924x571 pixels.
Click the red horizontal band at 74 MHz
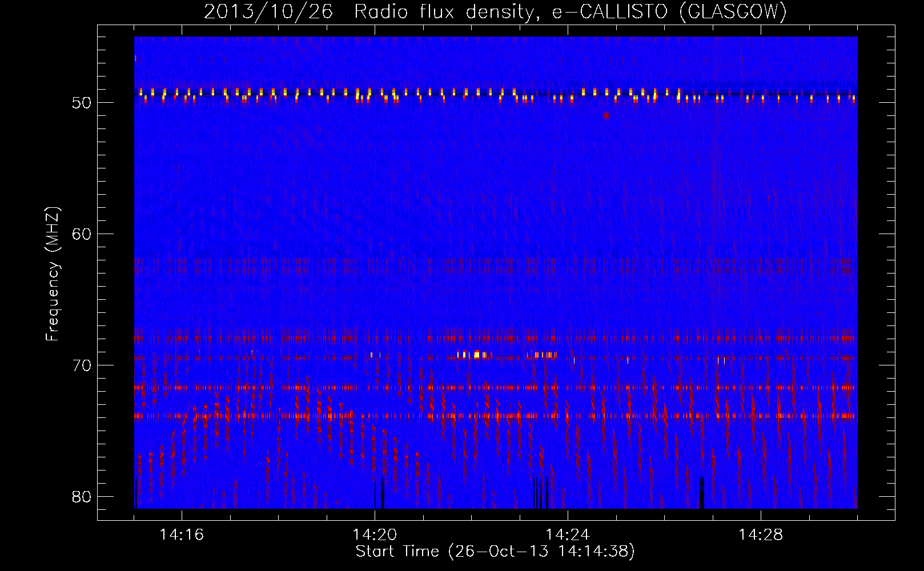(495, 416)
